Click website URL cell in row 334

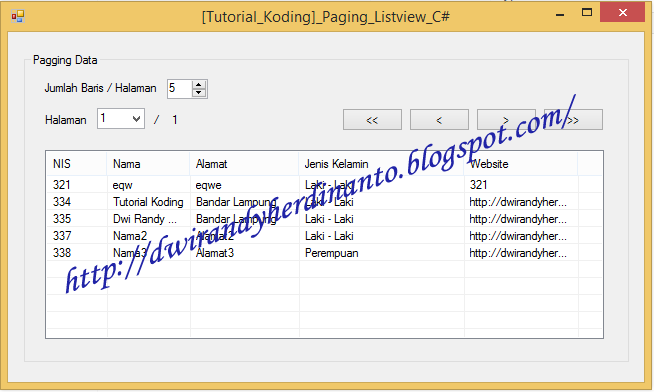point(518,202)
